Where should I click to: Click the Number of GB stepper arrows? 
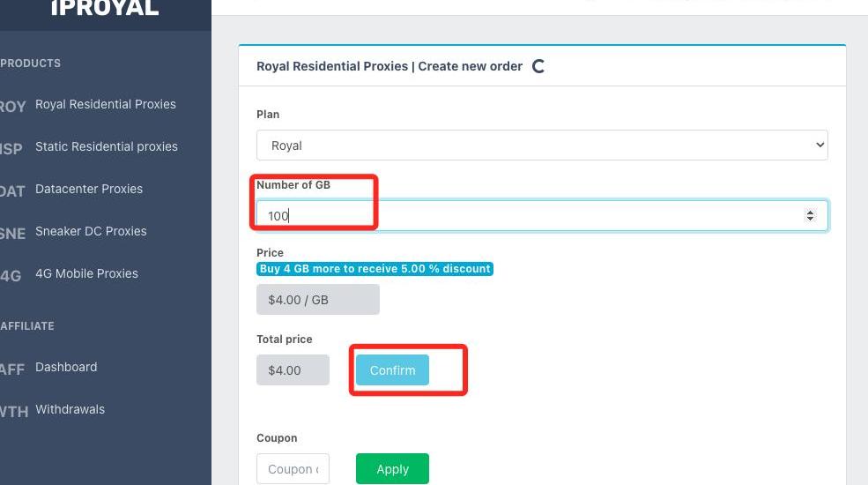click(810, 216)
